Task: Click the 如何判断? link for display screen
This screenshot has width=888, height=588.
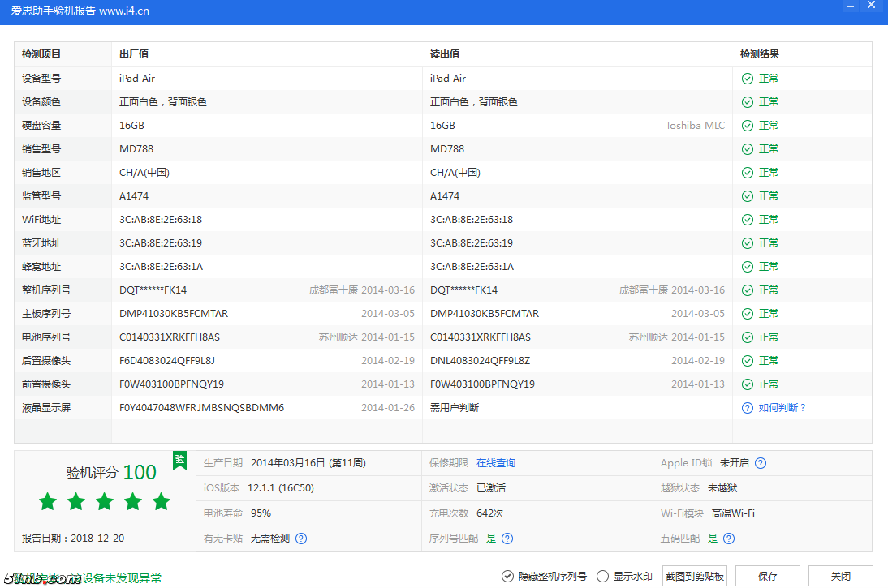Action: pyautogui.click(x=781, y=408)
